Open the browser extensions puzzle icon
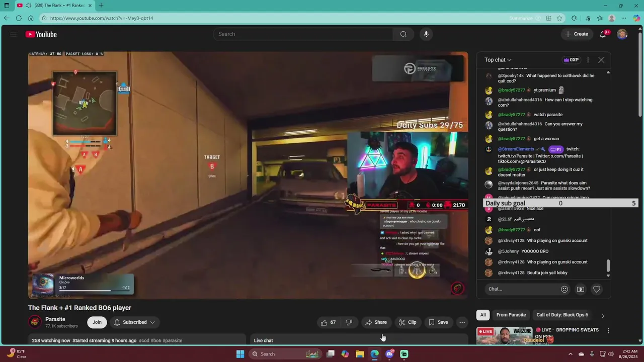 pos(574,18)
